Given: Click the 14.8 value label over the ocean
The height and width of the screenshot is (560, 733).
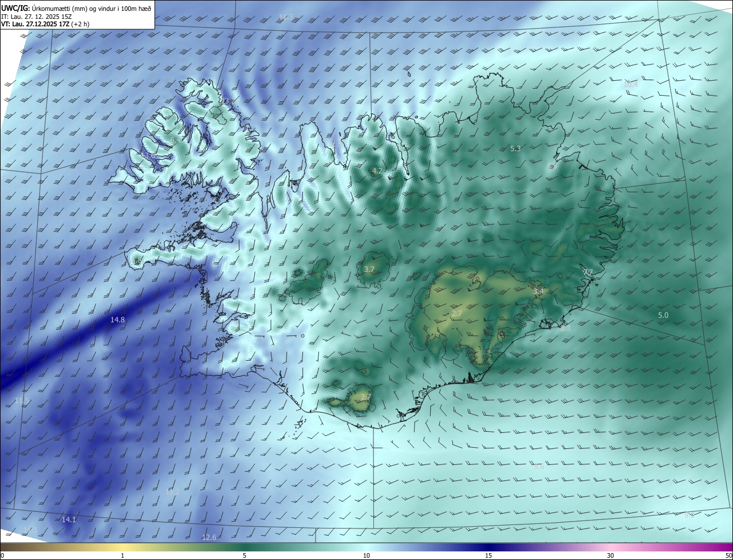Looking at the screenshot, I should pos(117,320).
